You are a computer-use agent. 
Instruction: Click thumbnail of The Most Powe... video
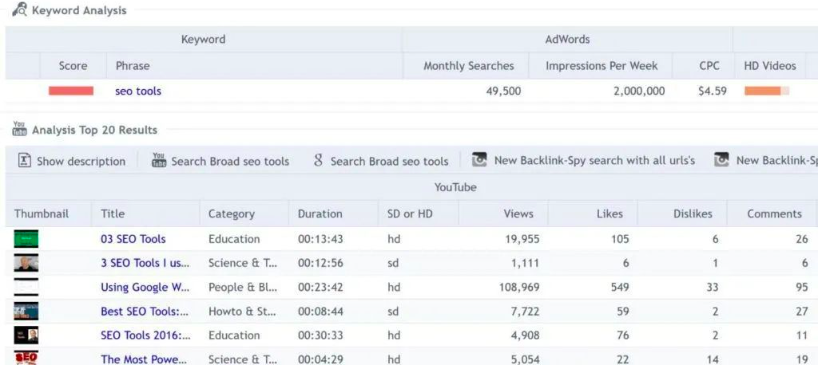click(26, 358)
